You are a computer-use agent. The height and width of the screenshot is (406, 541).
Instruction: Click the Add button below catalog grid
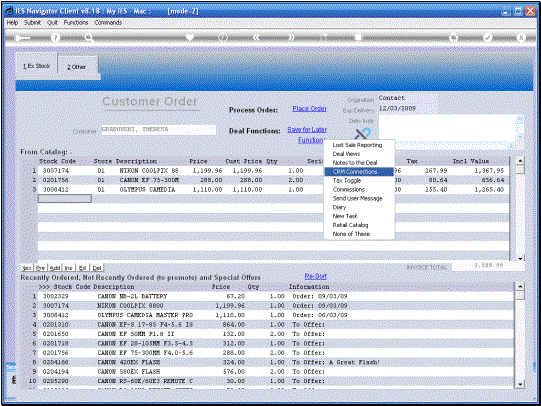55,268
